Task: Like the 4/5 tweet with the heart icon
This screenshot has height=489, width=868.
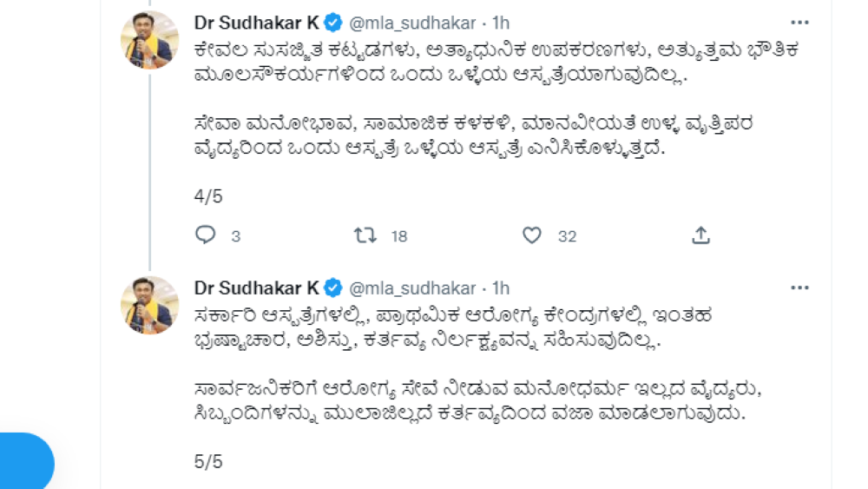Action: click(x=532, y=235)
